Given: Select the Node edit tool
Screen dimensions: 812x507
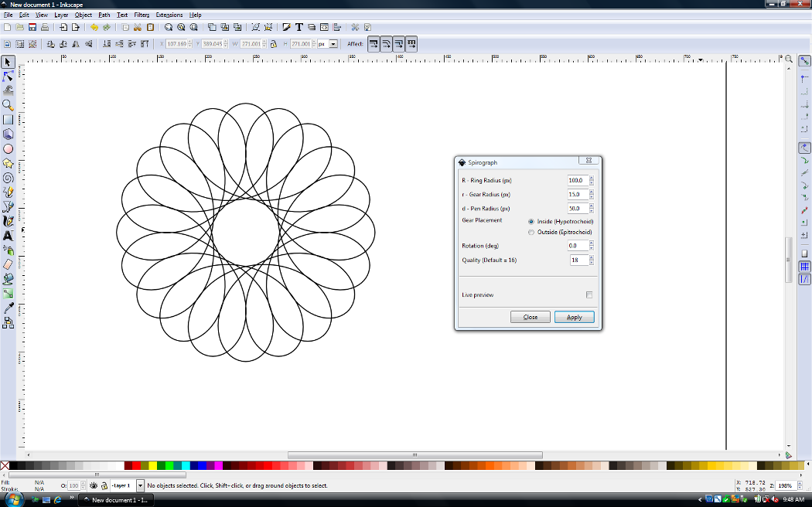Looking at the screenshot, I should click(x=8, y=76).
